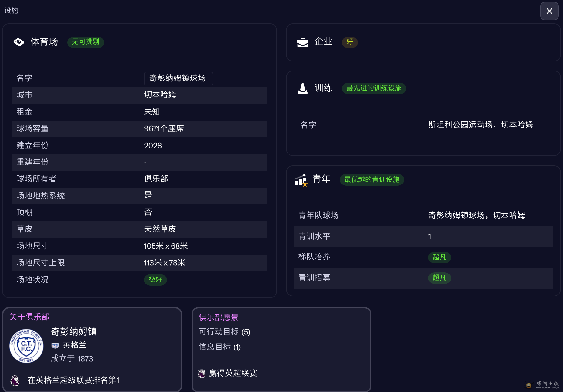Click the Premier League lion icon beside 赢得英超联赛

[x=202, y=374]
